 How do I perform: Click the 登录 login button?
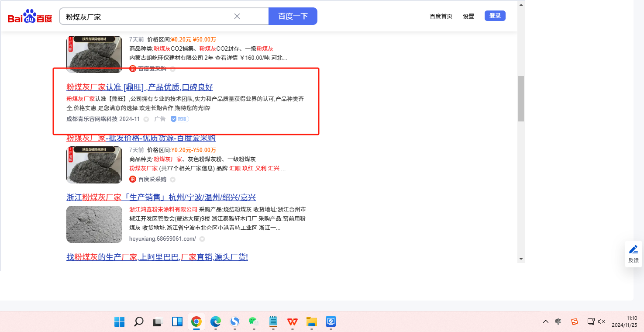[495, 16]
